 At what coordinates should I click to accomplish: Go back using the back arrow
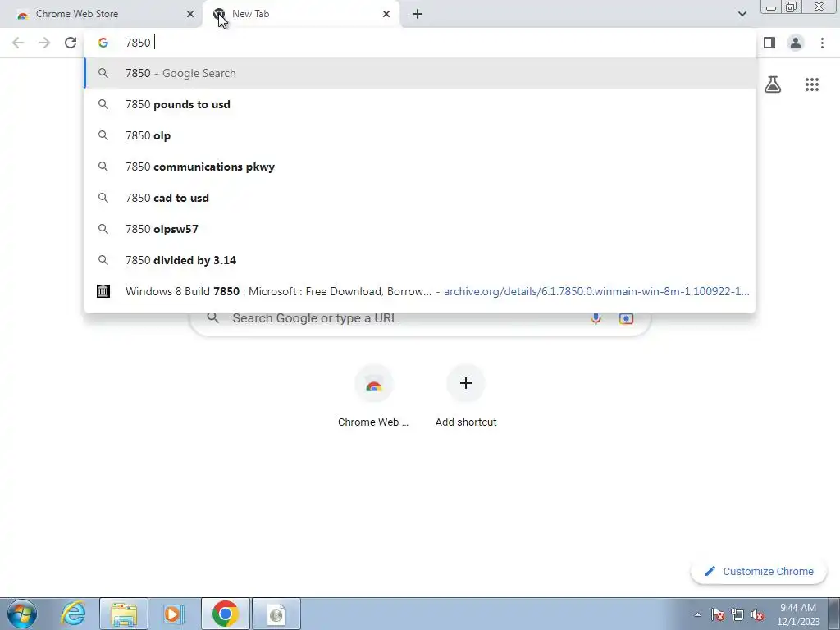[18, 43]
